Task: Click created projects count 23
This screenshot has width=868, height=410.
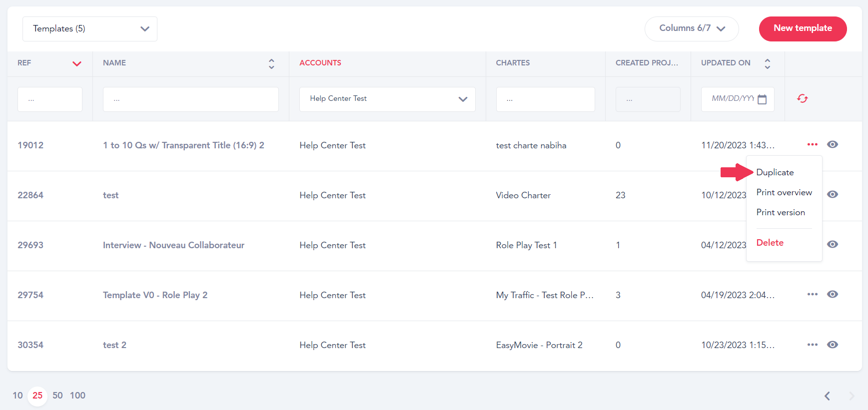Action: 621,195
